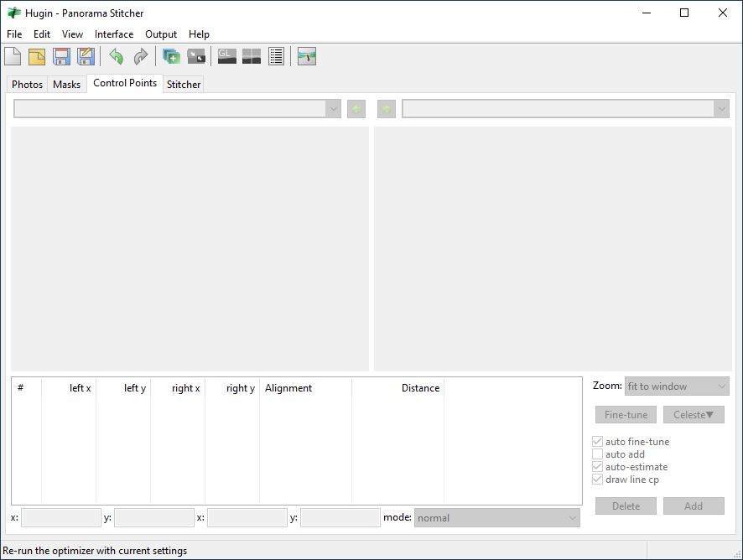Enable the auto add checkbox
Screen dimensions: 743x560
coord(598,454)
